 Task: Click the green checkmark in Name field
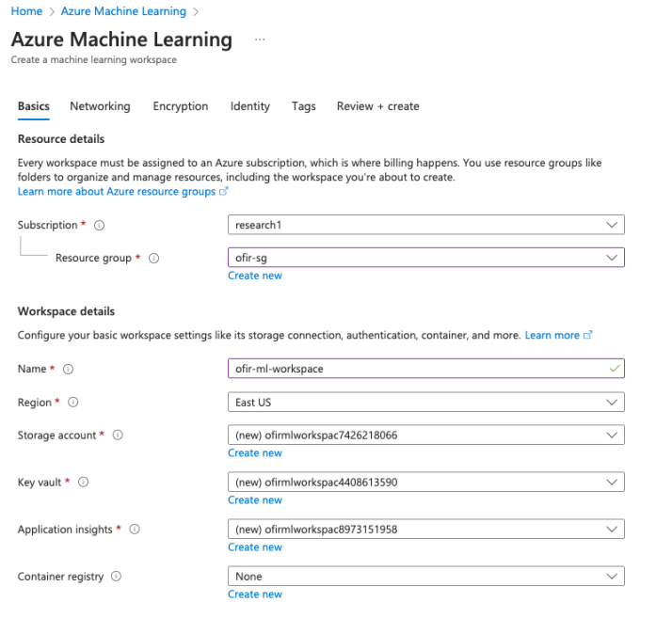click(x=615, y=369)
